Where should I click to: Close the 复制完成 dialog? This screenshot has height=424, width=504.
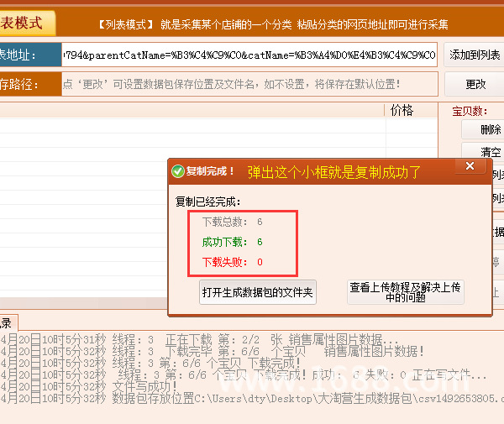(x=470, y=165)
